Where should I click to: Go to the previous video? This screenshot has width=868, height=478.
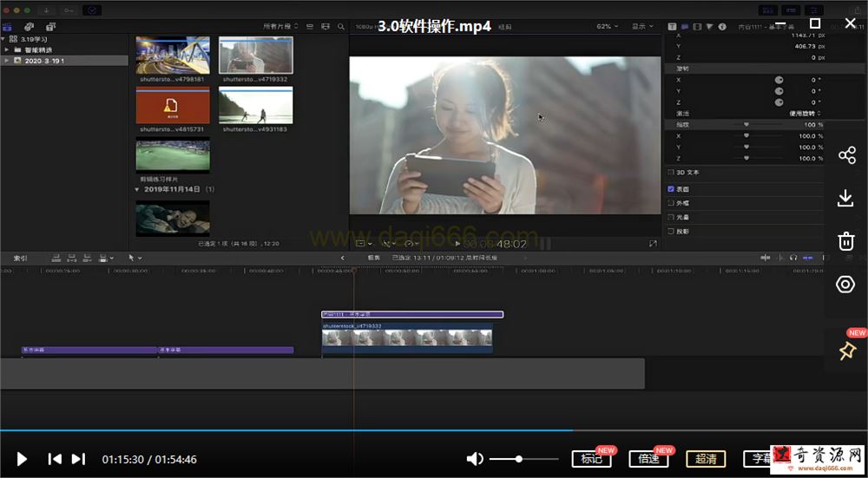coord(55,459)
